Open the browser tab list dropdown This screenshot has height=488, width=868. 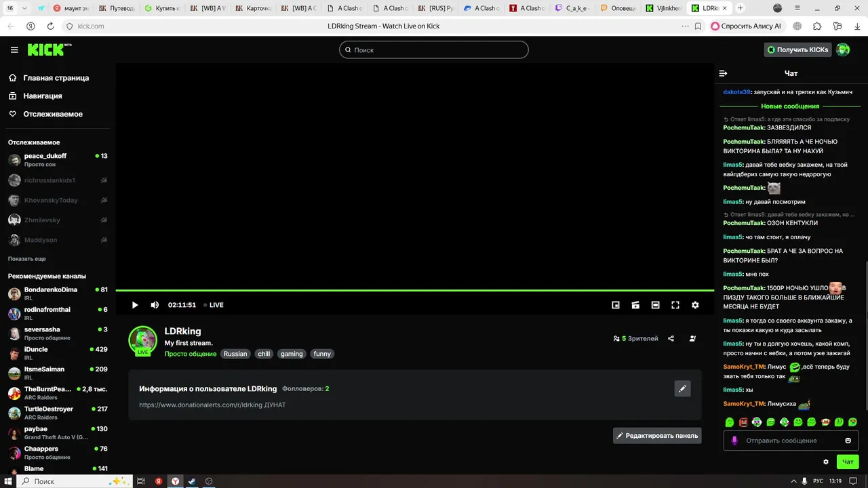point(25,8)
